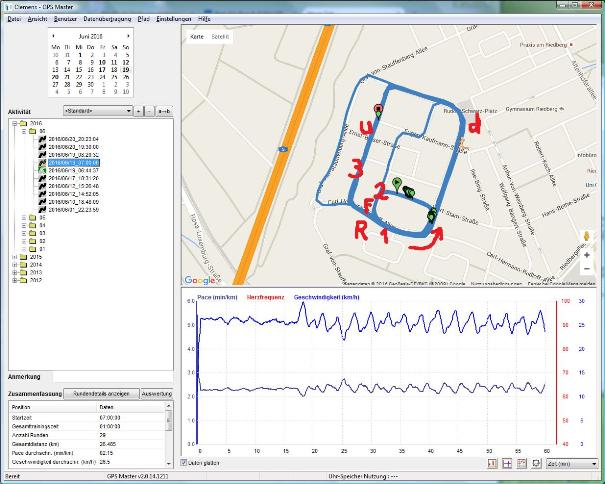Click the Position column header
This screenshot has width=605, height=484.
pos(53,407)
